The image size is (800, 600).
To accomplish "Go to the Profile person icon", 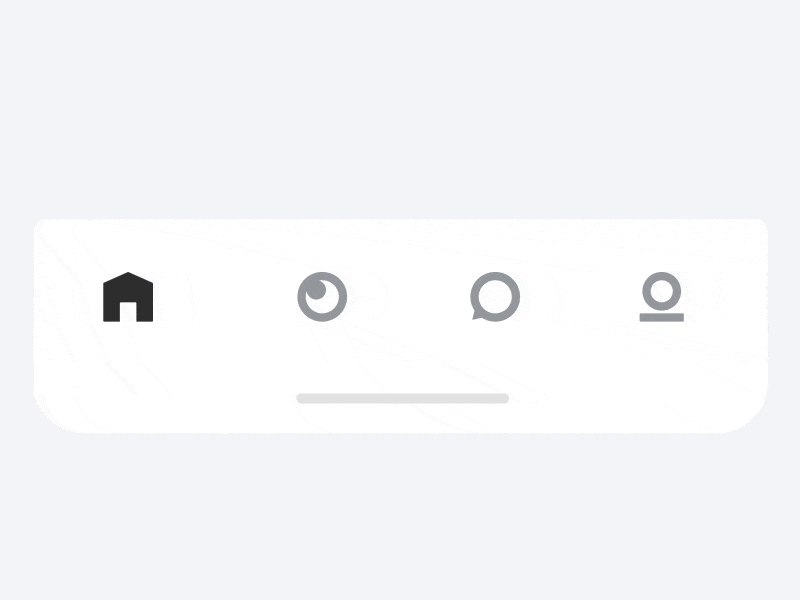I will click(x=662, y=297).
